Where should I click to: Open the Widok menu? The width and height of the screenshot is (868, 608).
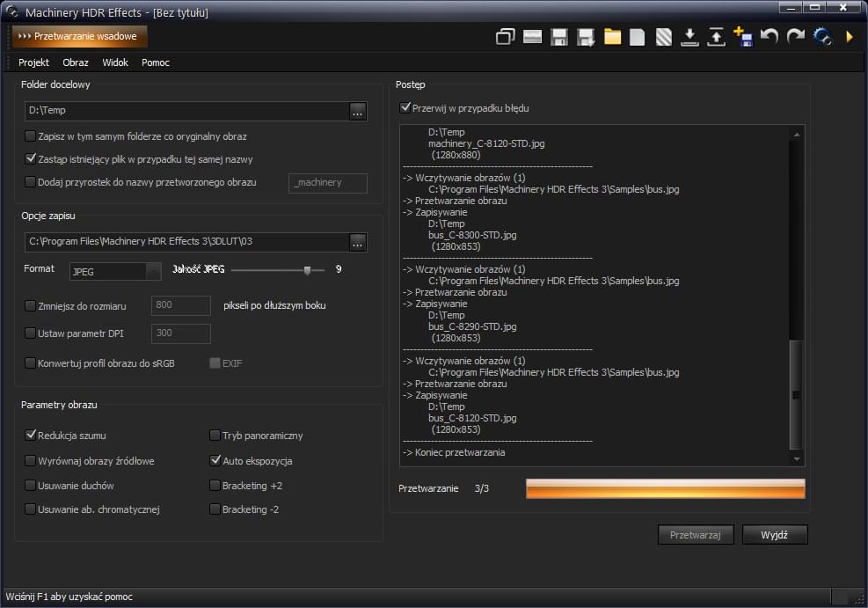coord(115,62)
